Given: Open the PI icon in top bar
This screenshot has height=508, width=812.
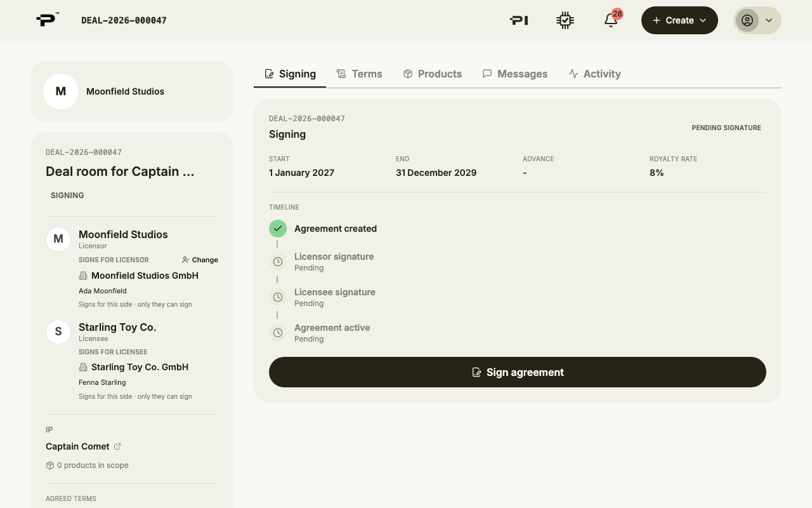Looking at the screenshot, I should click(519, 20).
